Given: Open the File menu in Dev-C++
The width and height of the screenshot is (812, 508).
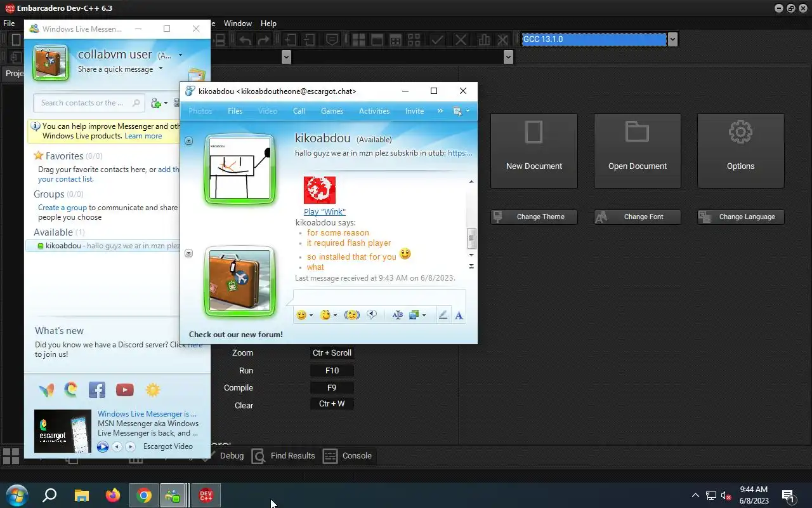Looking at the screenshot, I should (x=9, y=23).
